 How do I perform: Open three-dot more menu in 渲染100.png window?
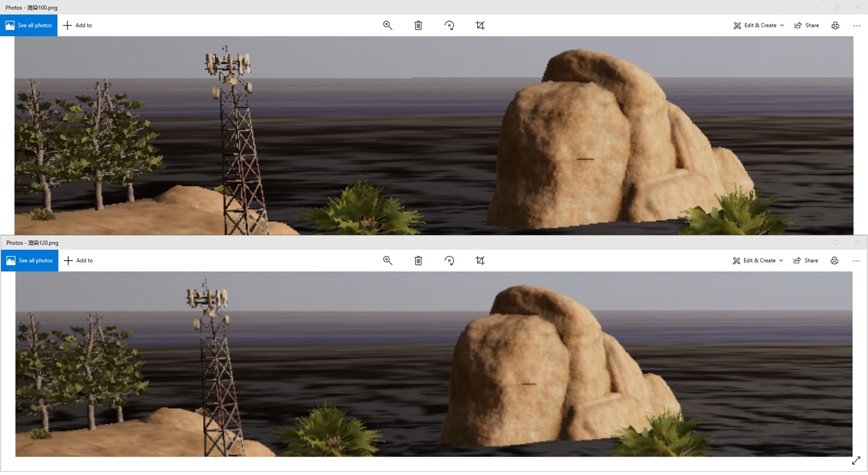click(x=857, y=25)
